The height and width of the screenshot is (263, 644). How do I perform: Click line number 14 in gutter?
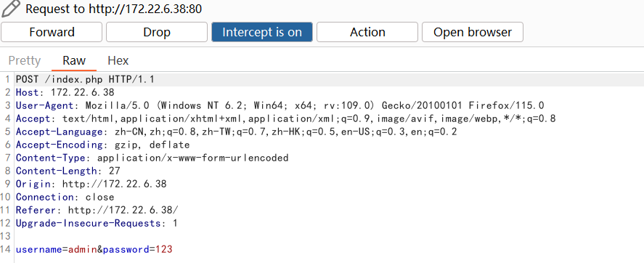point(6,249)
